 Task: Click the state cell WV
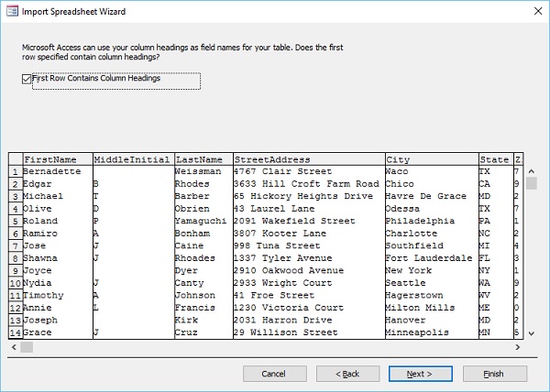coord(496,295)
